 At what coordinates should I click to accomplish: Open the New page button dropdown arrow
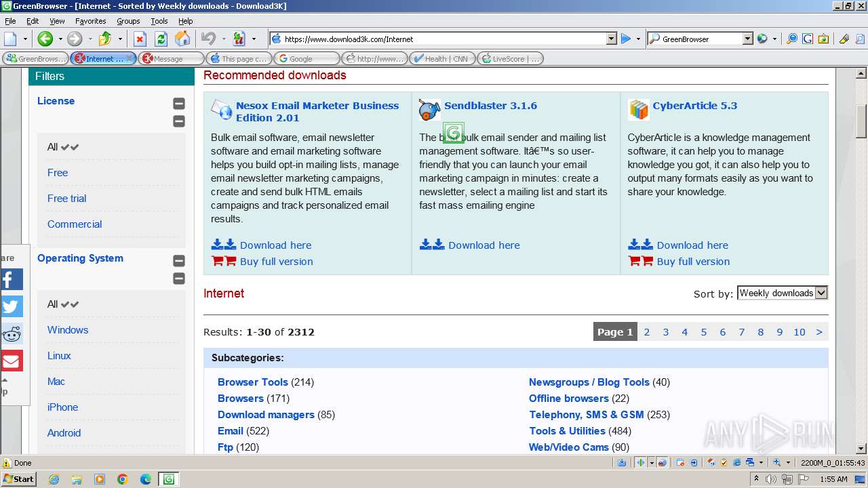click(x=26, y=39)
